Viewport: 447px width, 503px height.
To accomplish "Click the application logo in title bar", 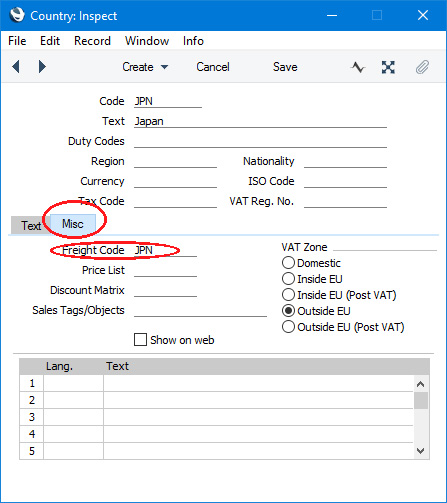I will [17, 15].
